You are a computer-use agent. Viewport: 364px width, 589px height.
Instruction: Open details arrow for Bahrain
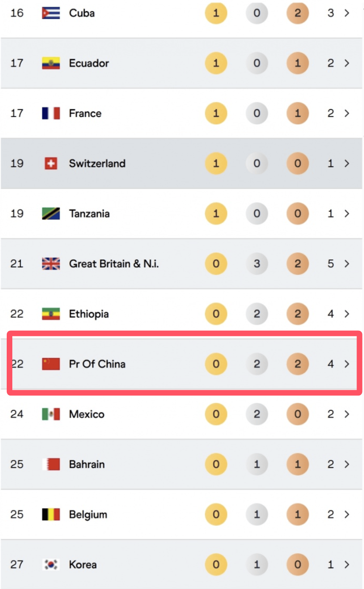click(347, 464)
